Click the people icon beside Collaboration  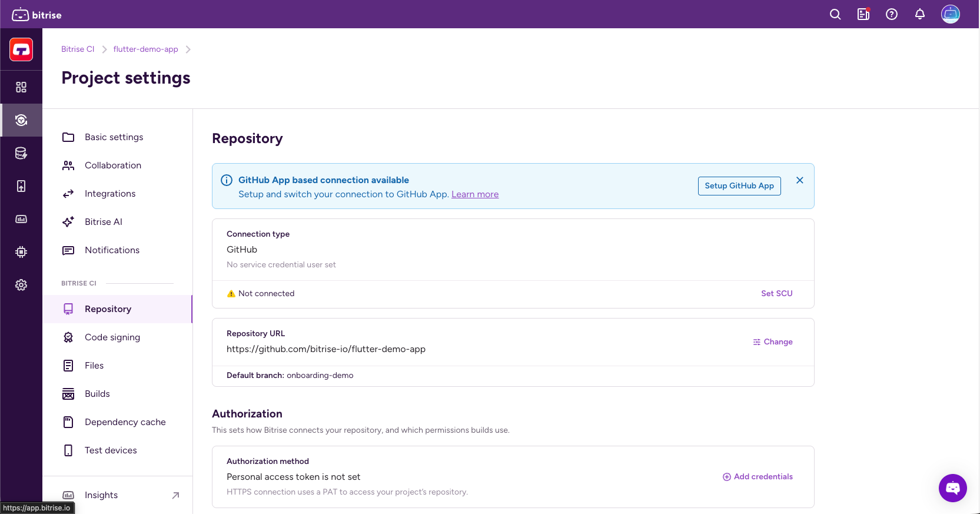coord(68,165)
